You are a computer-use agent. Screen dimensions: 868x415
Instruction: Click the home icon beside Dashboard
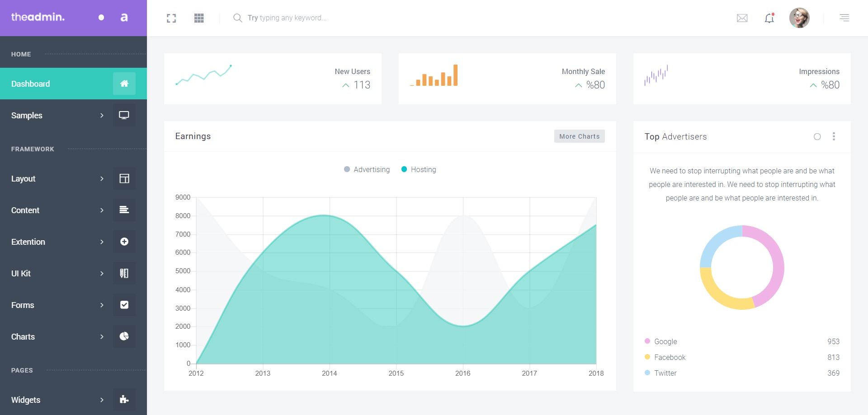point(124,84)
